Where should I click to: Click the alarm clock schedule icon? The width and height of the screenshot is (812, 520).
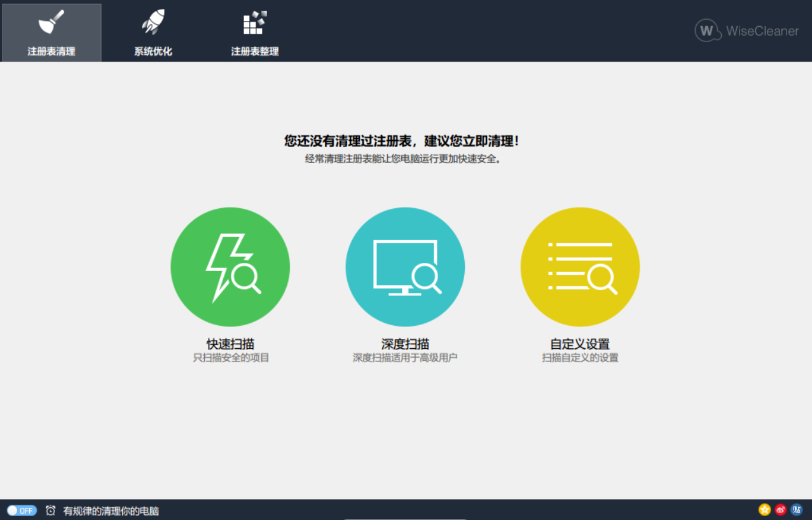pyautogui.click(x=51, y=510)
